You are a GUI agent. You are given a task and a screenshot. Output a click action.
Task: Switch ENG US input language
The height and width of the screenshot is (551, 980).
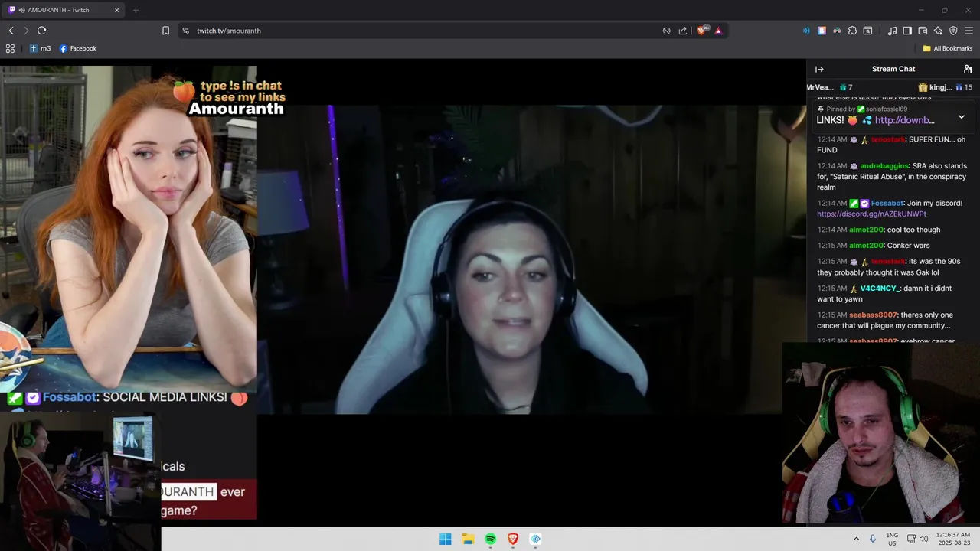(892, 539)
